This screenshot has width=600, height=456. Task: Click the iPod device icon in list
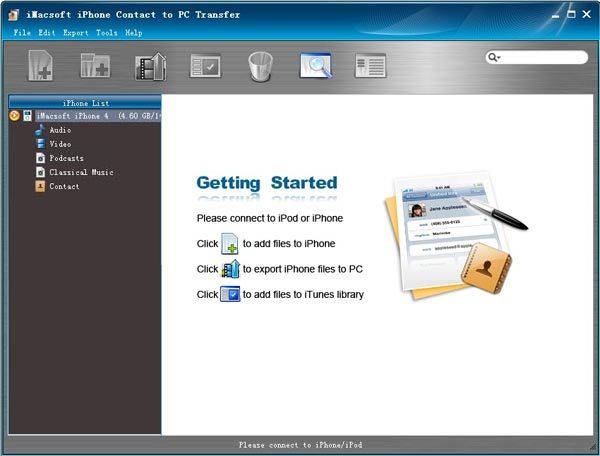(27, 116)
